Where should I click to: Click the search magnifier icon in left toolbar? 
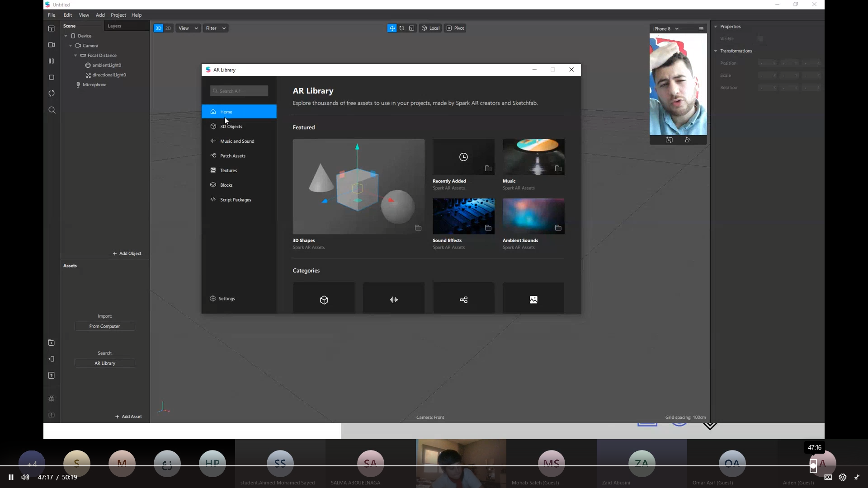click(52, 110)
